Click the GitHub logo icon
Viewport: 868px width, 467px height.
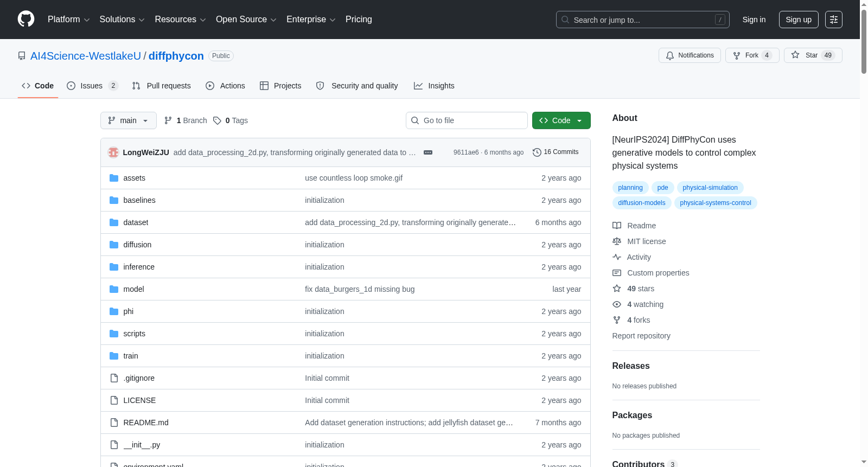click(26, 20)
